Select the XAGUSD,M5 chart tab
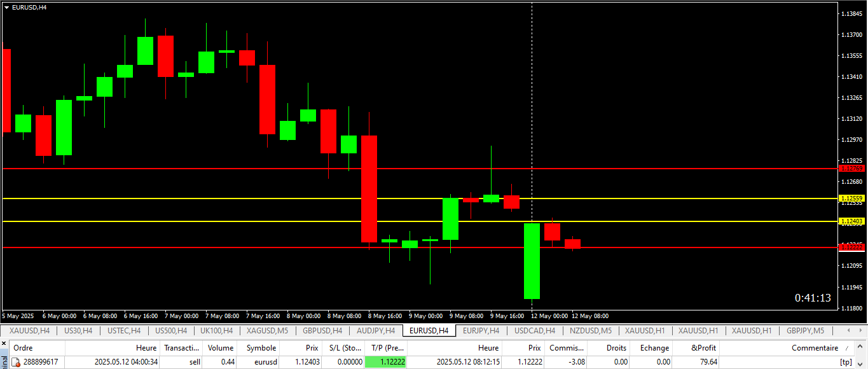868x369 pixels. 267,331
